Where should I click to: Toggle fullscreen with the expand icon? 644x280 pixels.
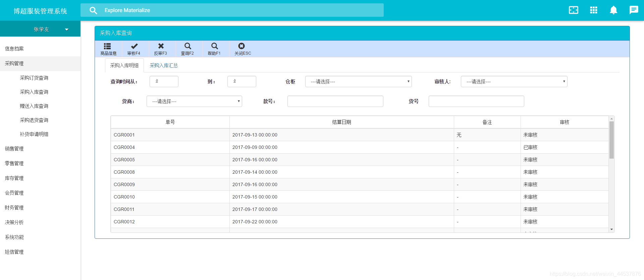coord(574,10)
